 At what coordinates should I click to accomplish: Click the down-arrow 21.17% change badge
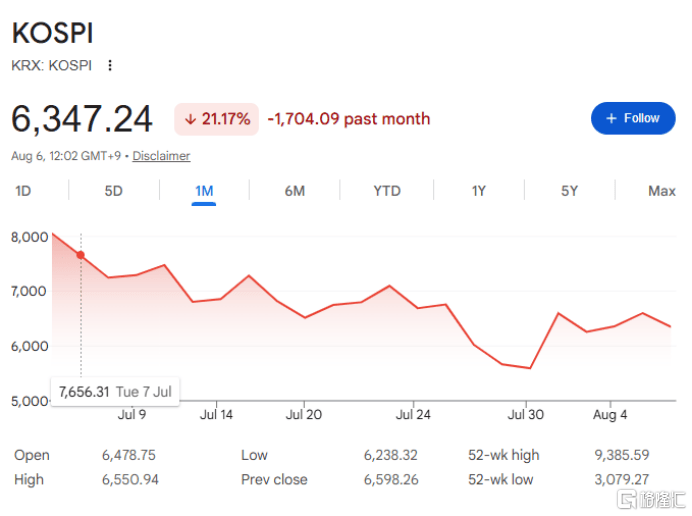(x=217, y=119)
